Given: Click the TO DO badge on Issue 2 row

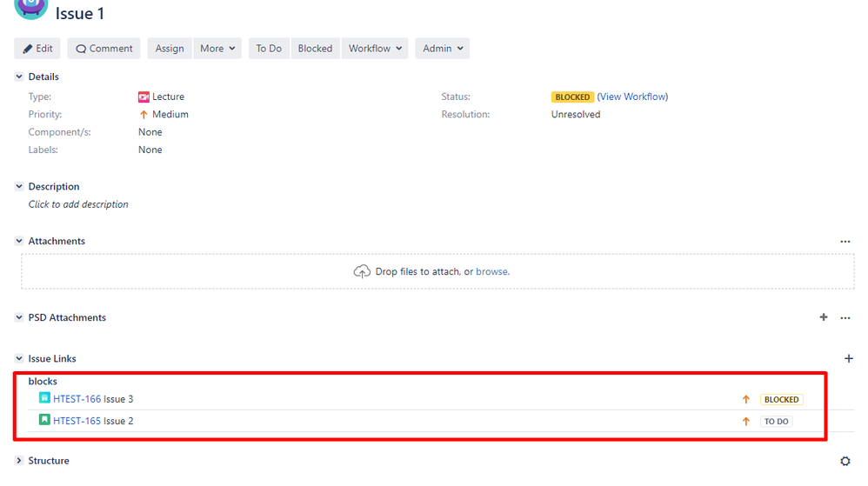Looking at the screenshot, I should (x=776, y=422).
